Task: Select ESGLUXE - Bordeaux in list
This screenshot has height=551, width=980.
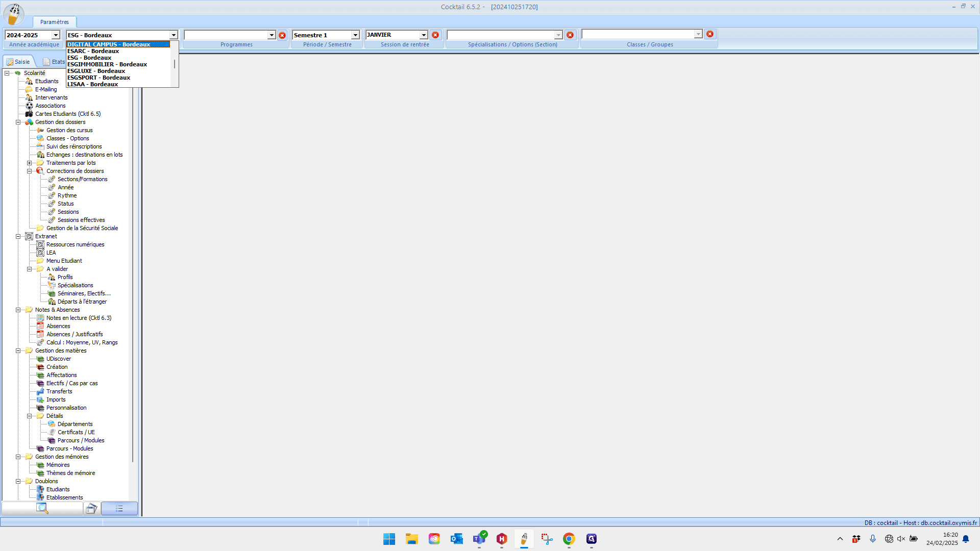Action: 118,71
